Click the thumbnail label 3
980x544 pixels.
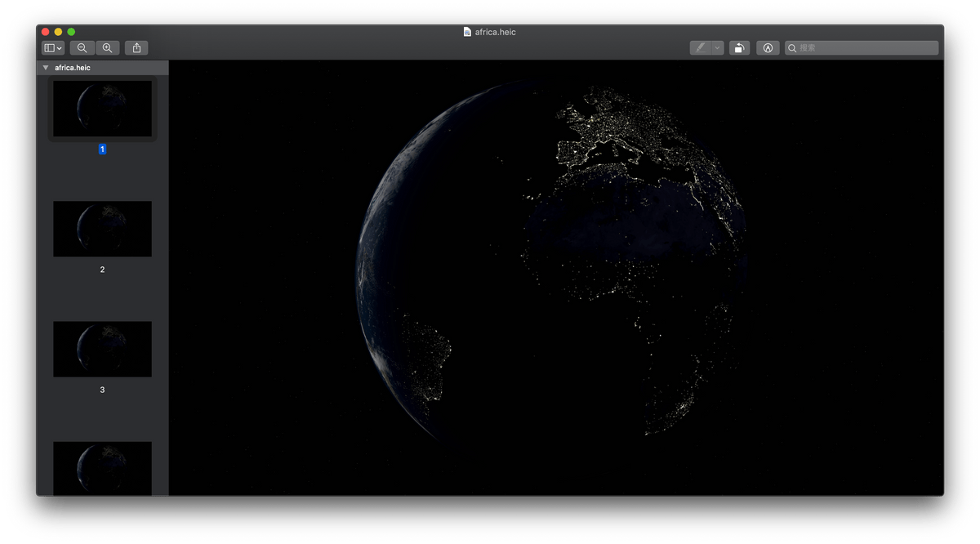click(102, 390)
